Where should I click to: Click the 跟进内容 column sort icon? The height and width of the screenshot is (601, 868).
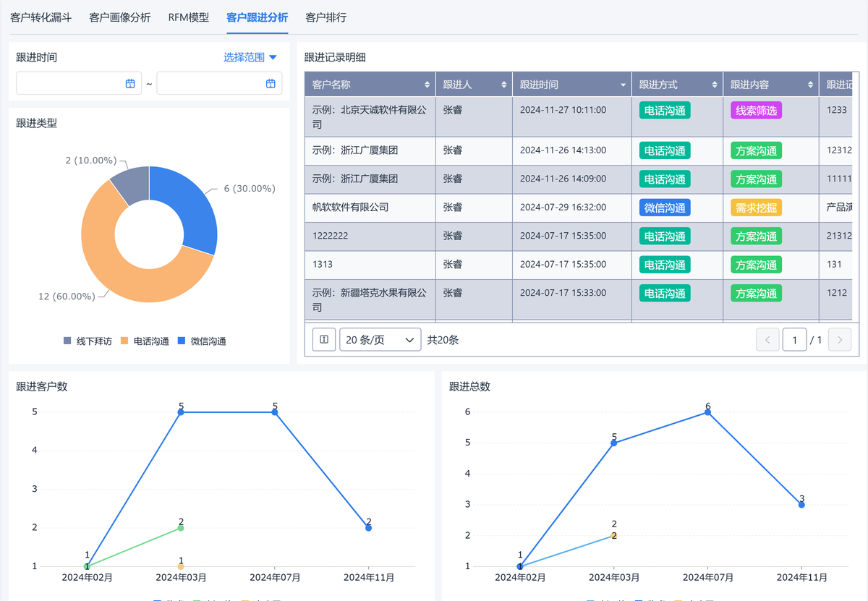[x=811, y=85]
